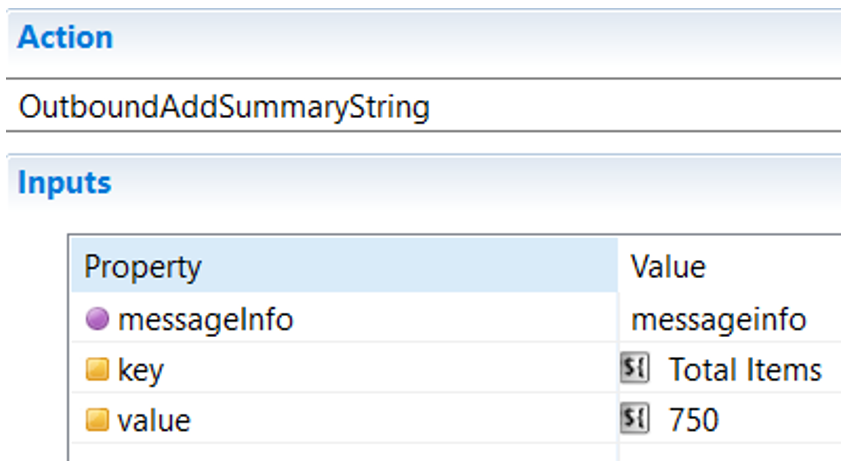Viewport: 841px width, 461px height.
Task: Click the expression icon beside 750
Action: (x=635, y=418)
